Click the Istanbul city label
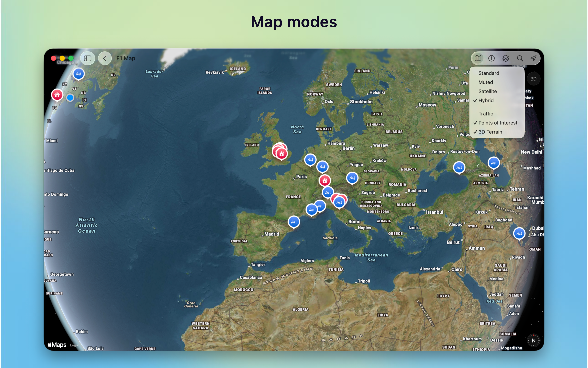The image size is (588, 368). pyautogui.click(x=434, y=212)
